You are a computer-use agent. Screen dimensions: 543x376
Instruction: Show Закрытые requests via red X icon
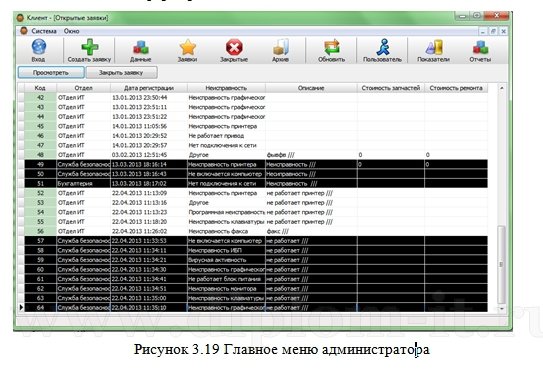pos(234,47)
